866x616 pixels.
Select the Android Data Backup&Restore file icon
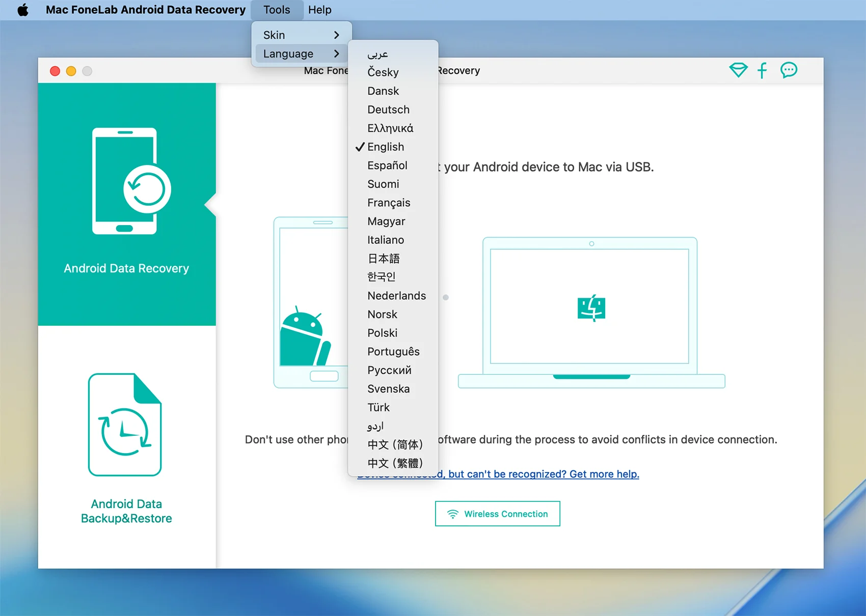(x=125, y=425)
